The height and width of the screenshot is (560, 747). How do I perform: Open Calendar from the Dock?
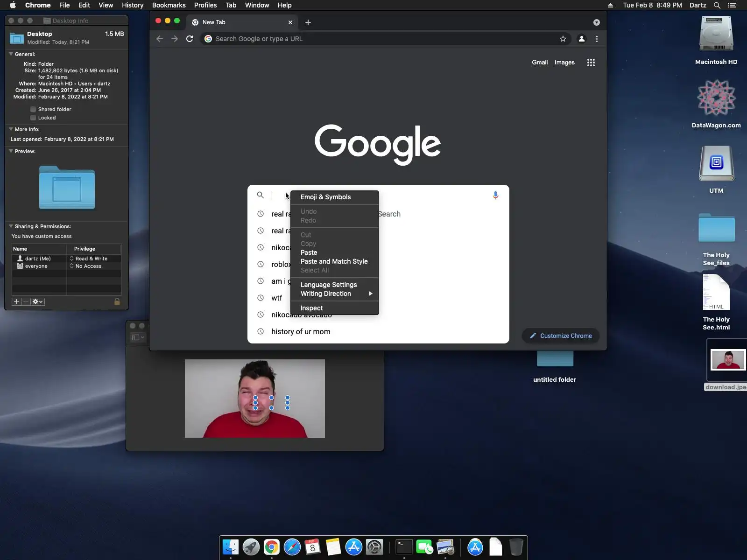point(313,547)
